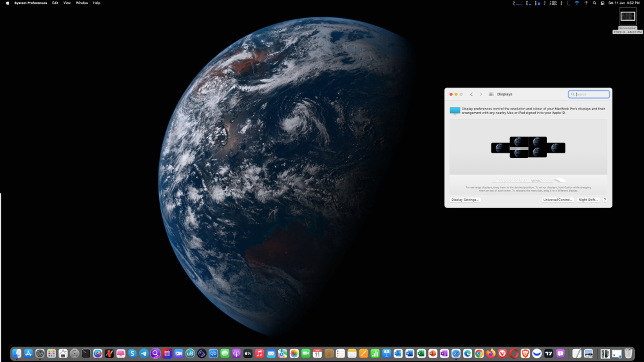This screenshot has width=644, height=362.
Task: Open Keynote from the Dock
Action: (386, 354)
